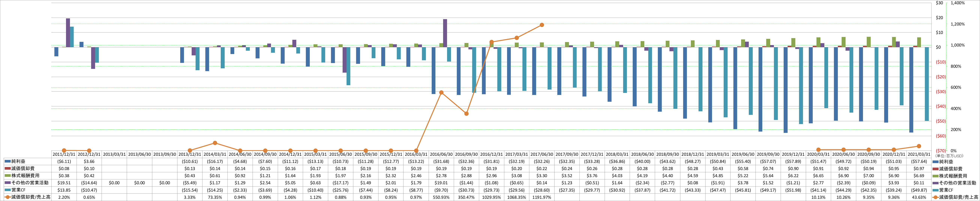Select the $0.00 cell under 2013/03/31
This screenshot has height=201, width=980.
[x=114, y=183]
